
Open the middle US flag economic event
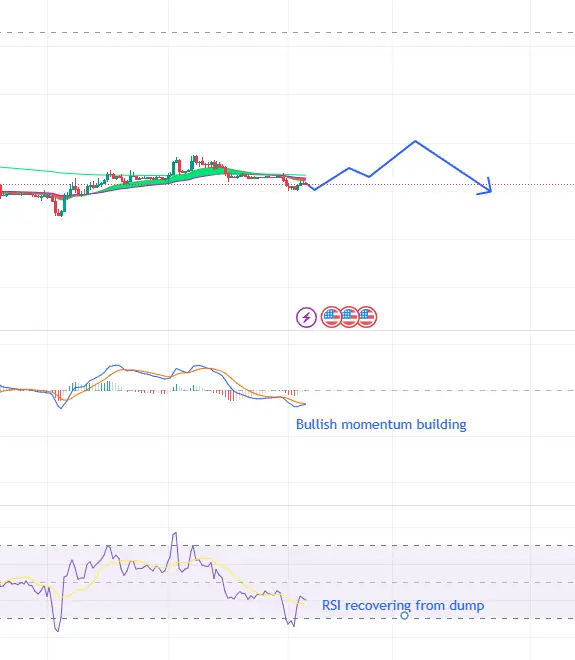coord(349,317)
